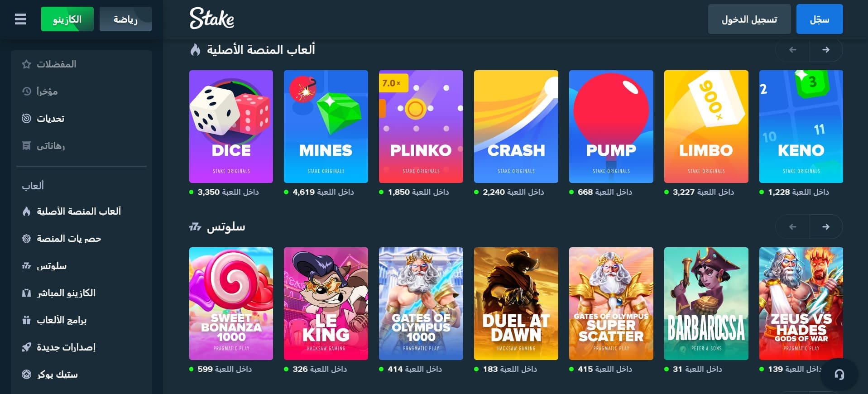Show next Stake Originals games with right arrow
This screenshot has width=868, height=394.
(x=826, y=50)
